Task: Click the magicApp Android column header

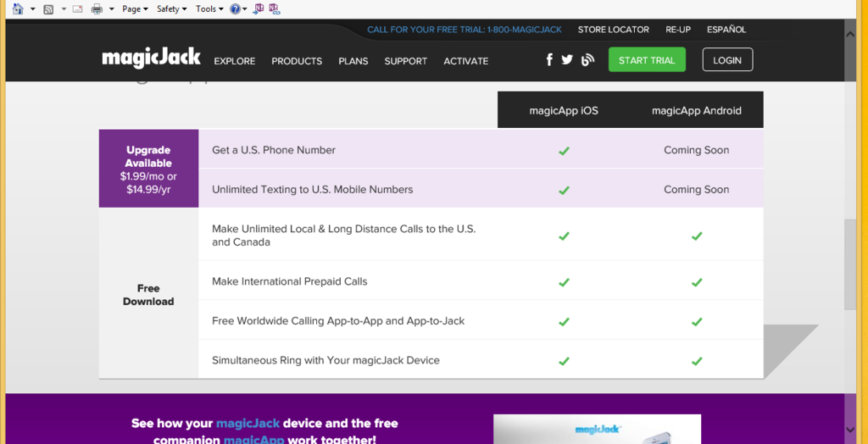Action: point(697,111)
